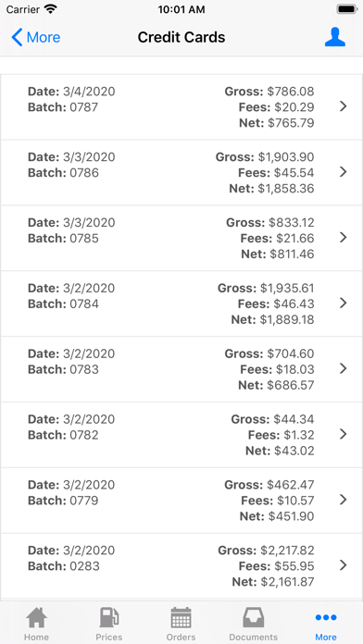Expand batch 0787 details chevron
Screen dimensions: 363x644
coord(344,106)
